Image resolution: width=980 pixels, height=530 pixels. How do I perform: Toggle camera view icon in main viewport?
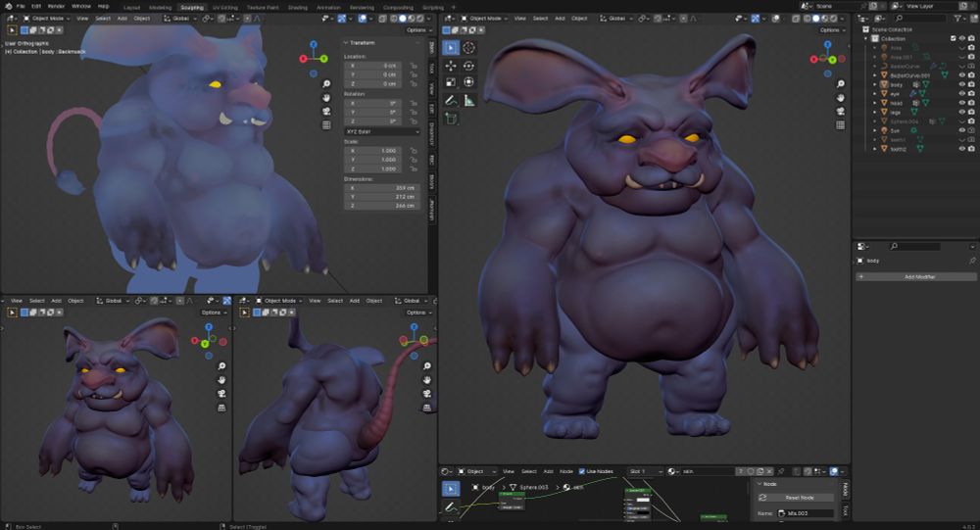[x=841, y=112]
